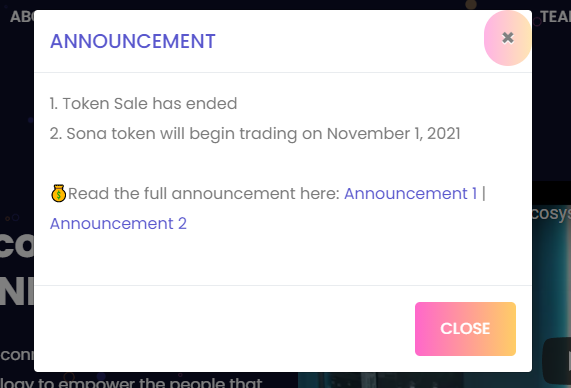Open the partially visible TEAM menu item
The image size is (571, 388).
click(x=555, y=17)
